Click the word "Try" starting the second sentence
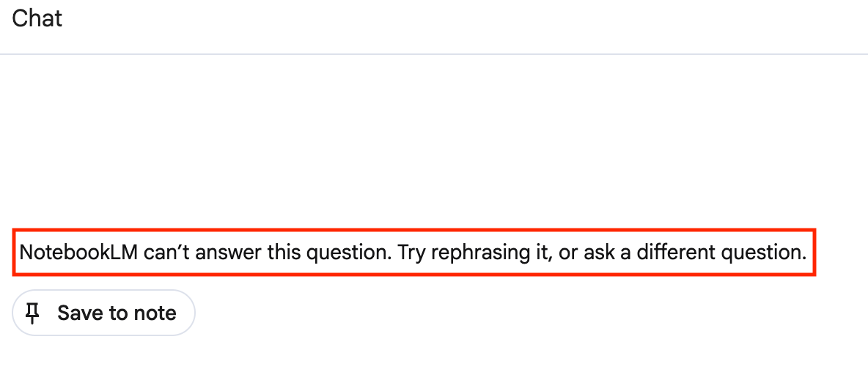This screenshot has width=868, height=372. point(413,253)
